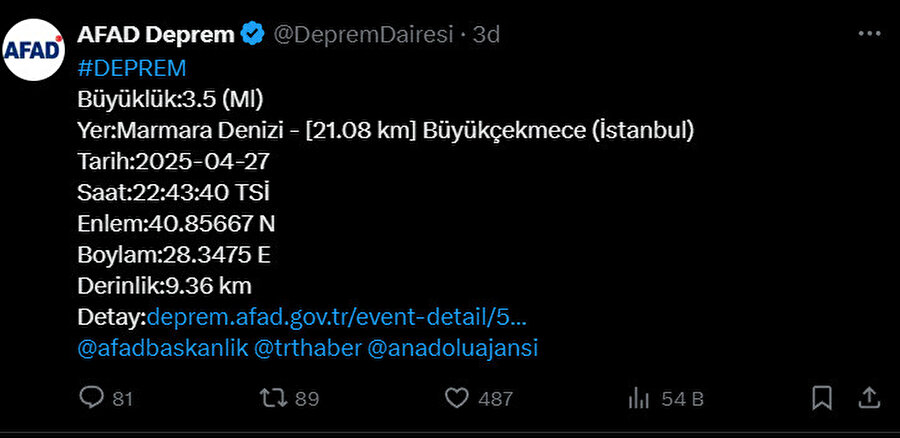
Task: Open the @anadoluajansi mention
Action: [x=452, y=348]
